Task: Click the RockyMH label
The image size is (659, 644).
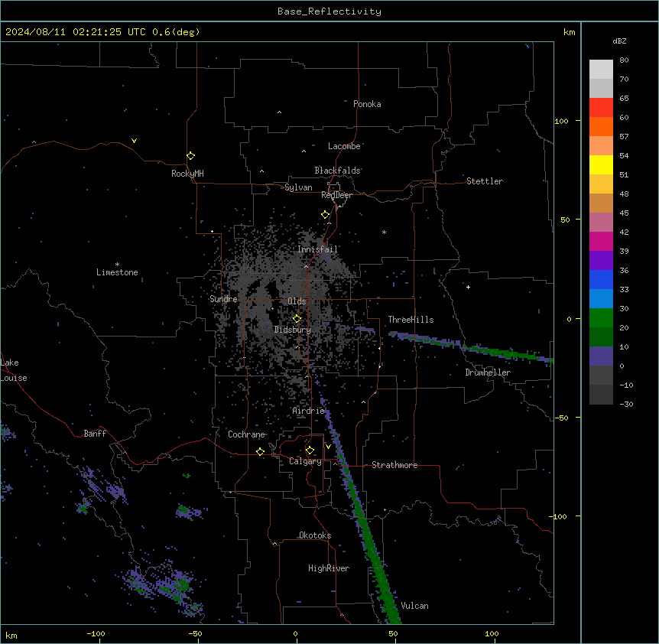Action: (187, 174)
